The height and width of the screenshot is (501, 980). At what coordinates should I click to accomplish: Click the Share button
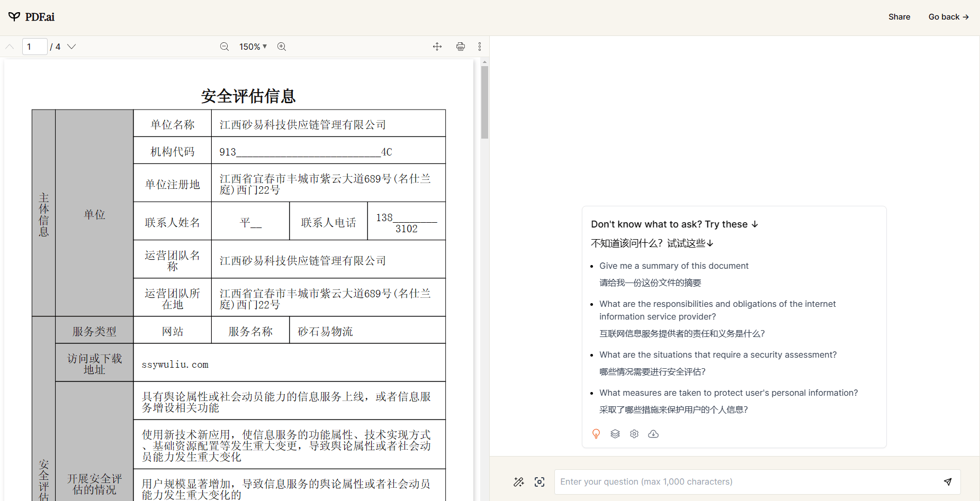[899, 16]
